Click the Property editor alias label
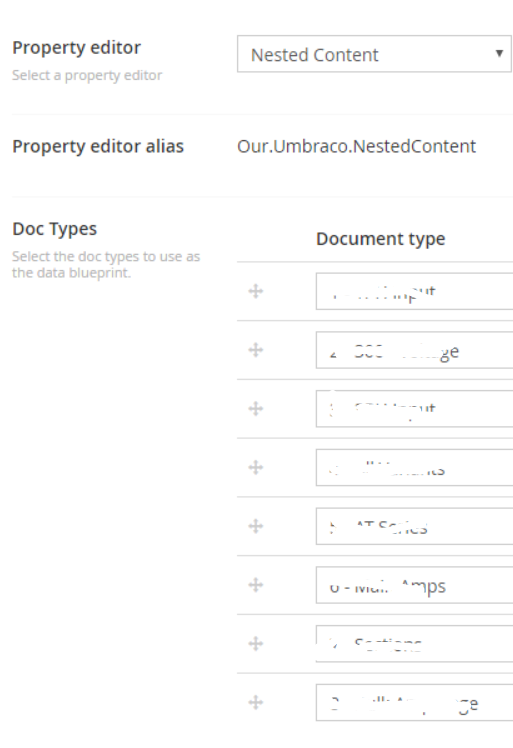The image size is (513, 748). click(x=98, y=146)
